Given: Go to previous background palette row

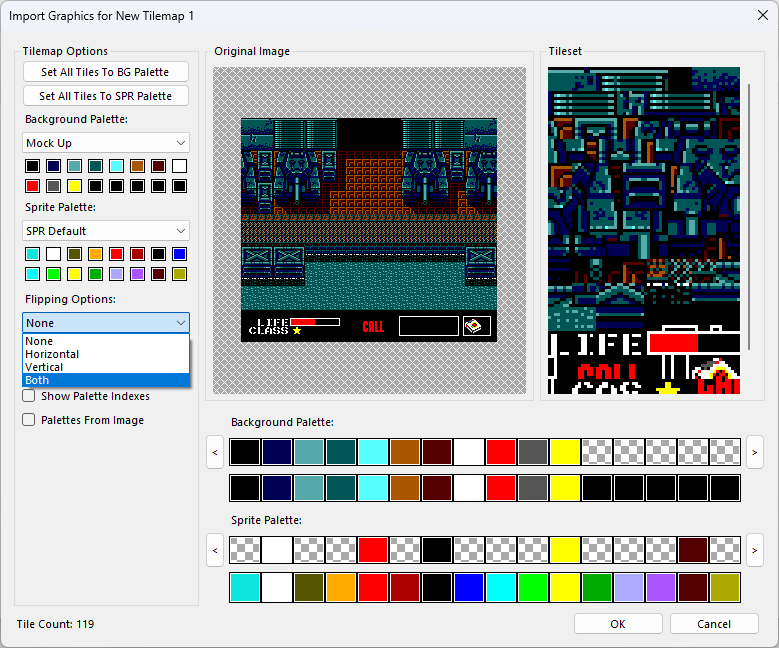Looking at the screenshot, I should pyautogui.click(x=215, y=452).
